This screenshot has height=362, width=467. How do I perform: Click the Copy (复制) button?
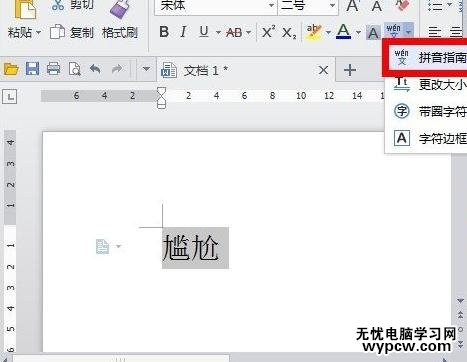(x=72, y=33)
